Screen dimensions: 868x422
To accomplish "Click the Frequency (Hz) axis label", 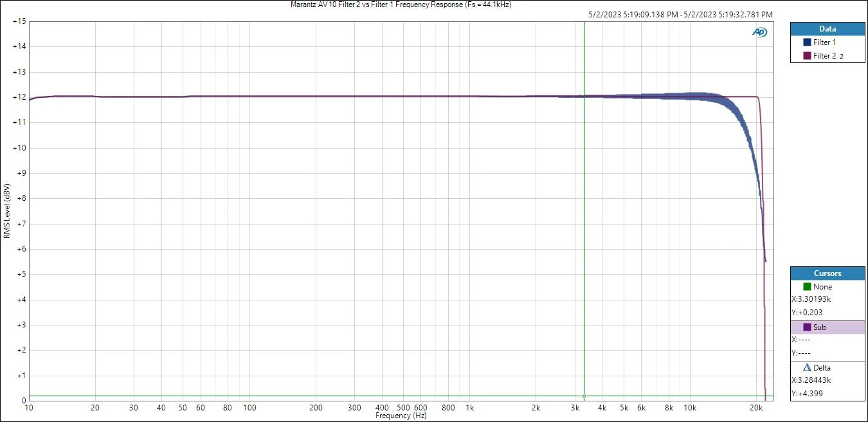I will [401, 416].
